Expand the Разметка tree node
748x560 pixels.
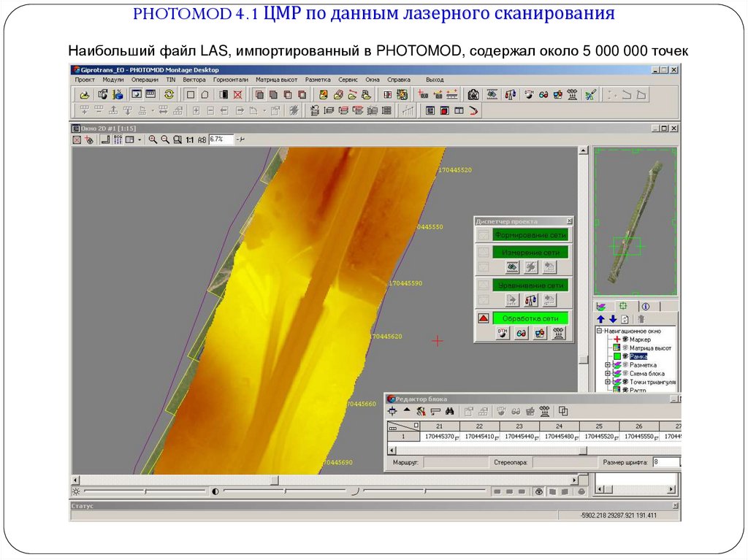(607, 365)
